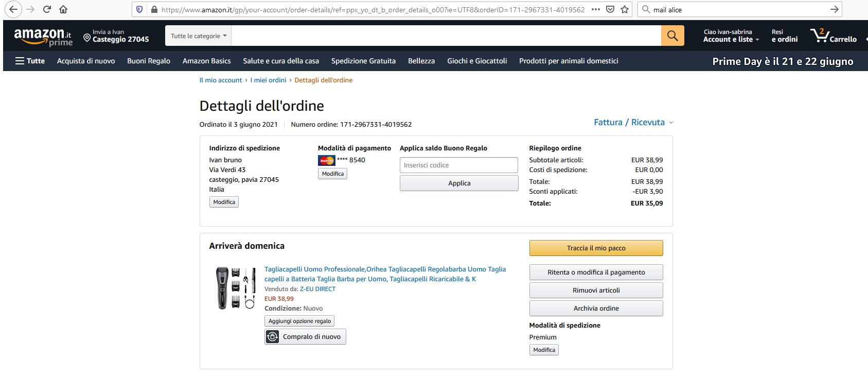Open Giochi e Giocattoli category
The width and height of the screenshot is (868, 375).
tap(477, 61)
